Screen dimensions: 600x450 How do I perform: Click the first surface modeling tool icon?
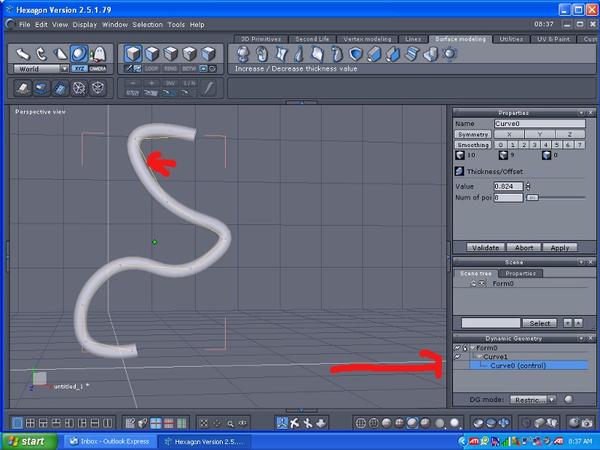(x=243, y=54)
